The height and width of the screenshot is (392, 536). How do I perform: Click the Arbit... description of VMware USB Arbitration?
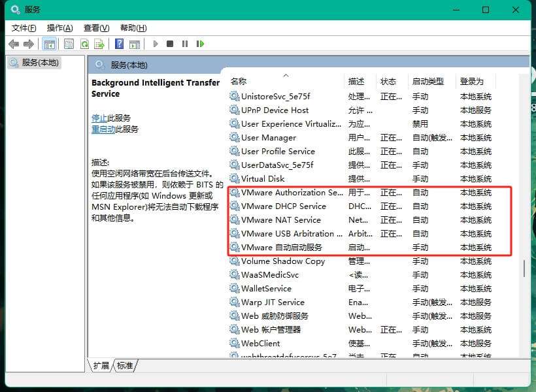[x=360, y=233]
